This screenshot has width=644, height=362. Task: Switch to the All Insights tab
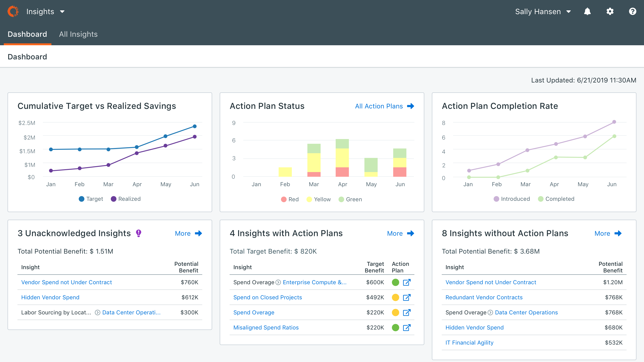click(x=78, y=34)
